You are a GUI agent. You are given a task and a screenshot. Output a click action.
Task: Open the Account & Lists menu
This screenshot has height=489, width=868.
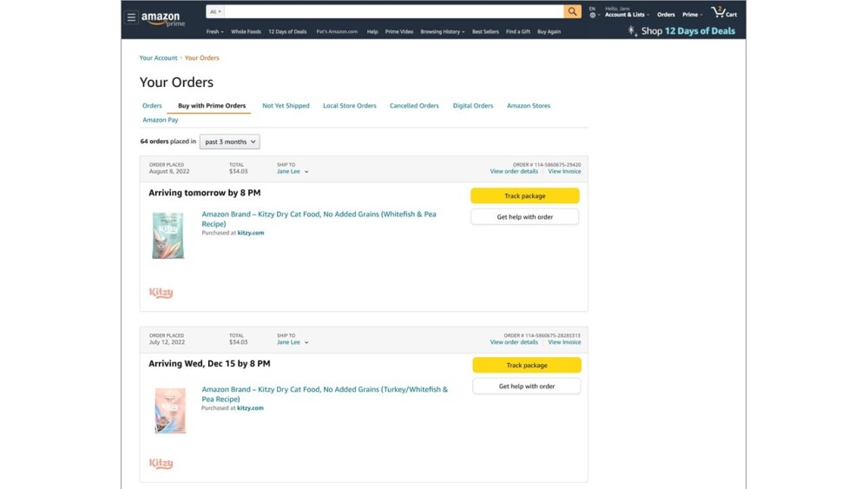[626, 15]
